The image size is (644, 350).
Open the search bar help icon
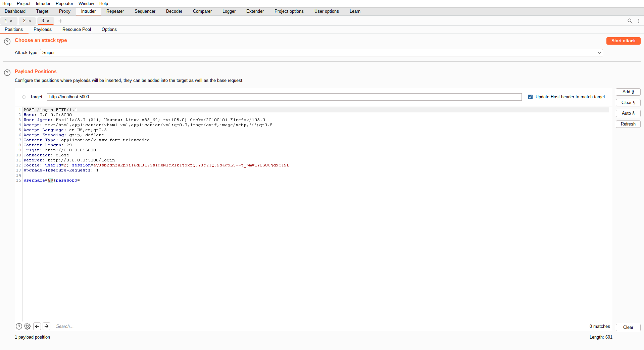tap(19, 326)
